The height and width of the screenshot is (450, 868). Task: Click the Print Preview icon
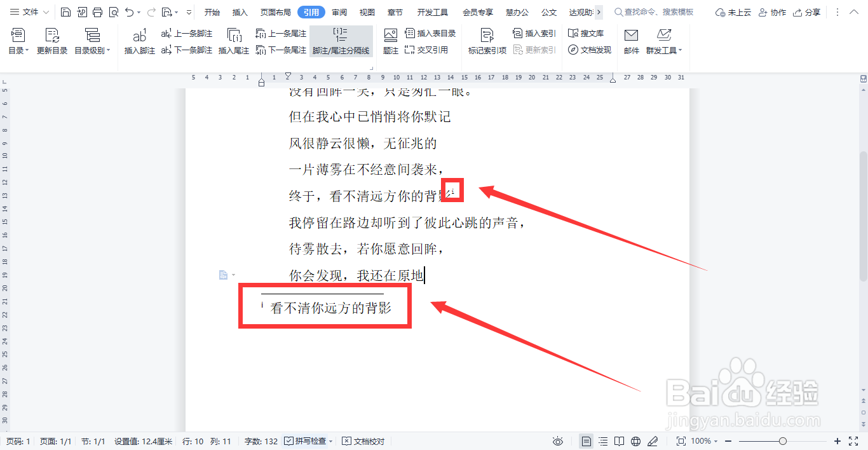coord(113,12)
